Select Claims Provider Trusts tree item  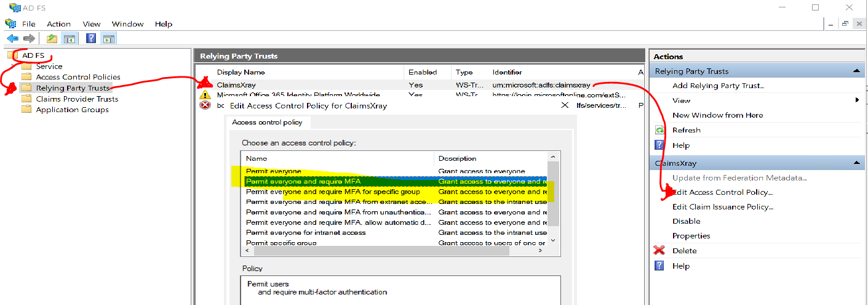coord(77,99)
